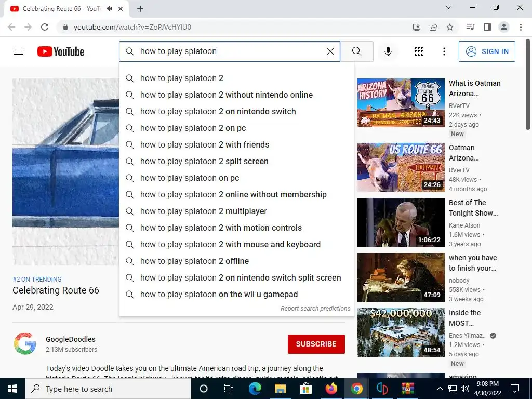Open YouTube settings three-dot menu
Viewport: 532px width, 399px height.
(444, 51)
